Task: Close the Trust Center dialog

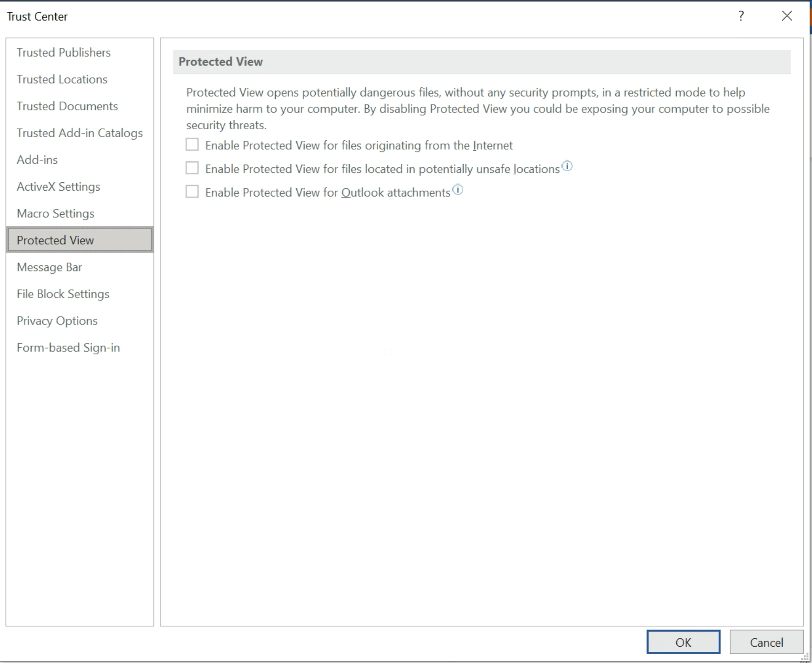Action: pyautogui.click(x=787, y=16)
